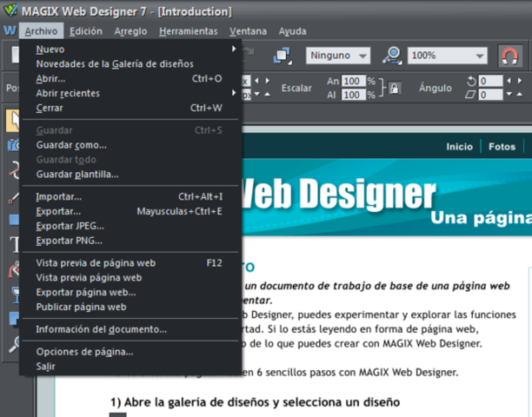Click the Web Designer banner heading
The height and width of the screenshot is (417, 532).
click(x=339, y=194)
